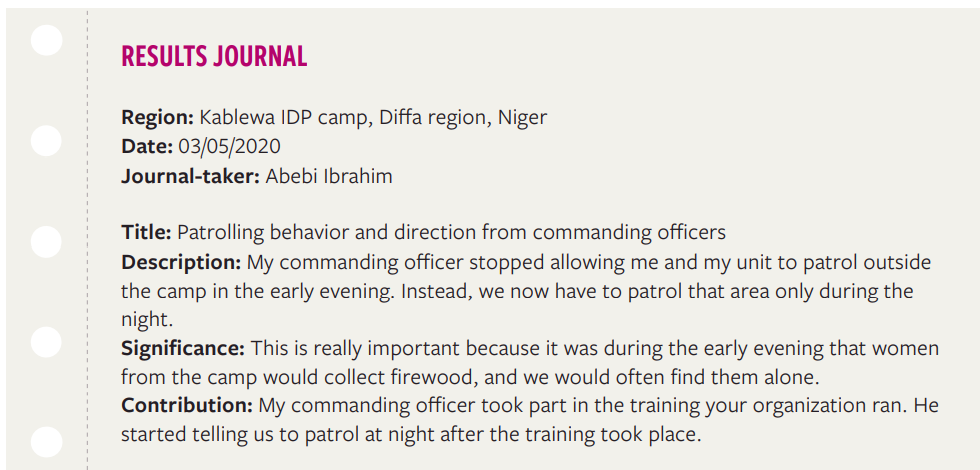
Task: Click the dashed vertical margin line
Action: tap(88, 240)
